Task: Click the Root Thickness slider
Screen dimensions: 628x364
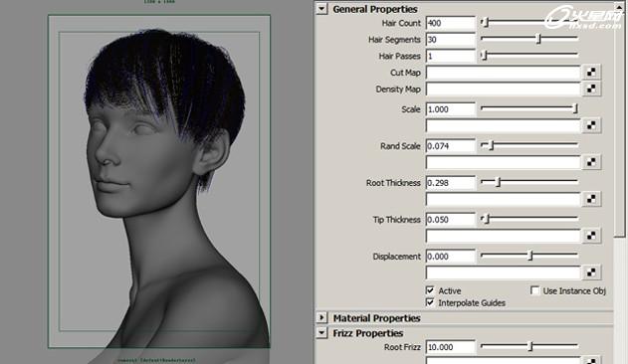Action: tap(529, 182)
